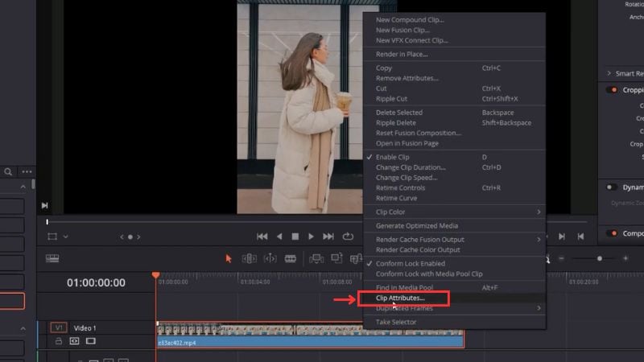The image size is (644, 362).
Task: Go to the previous marker arrow
Action: coord(122,237)
